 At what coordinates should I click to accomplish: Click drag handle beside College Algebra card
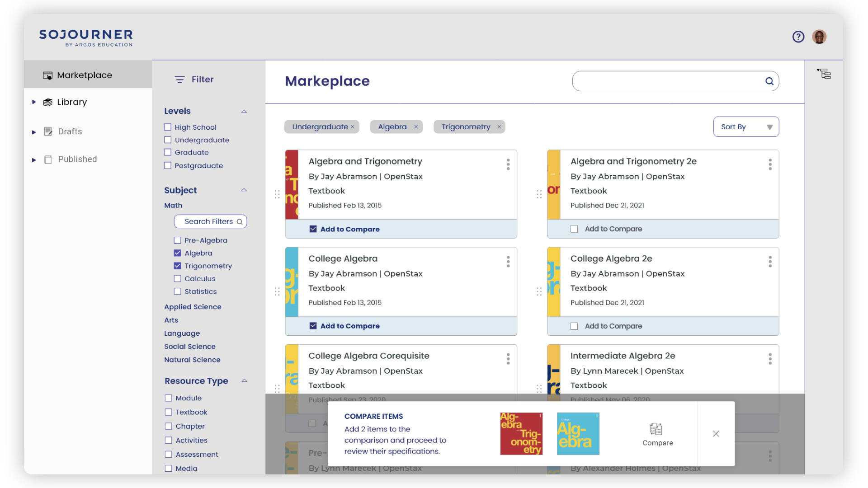click(x=277, y=291)
